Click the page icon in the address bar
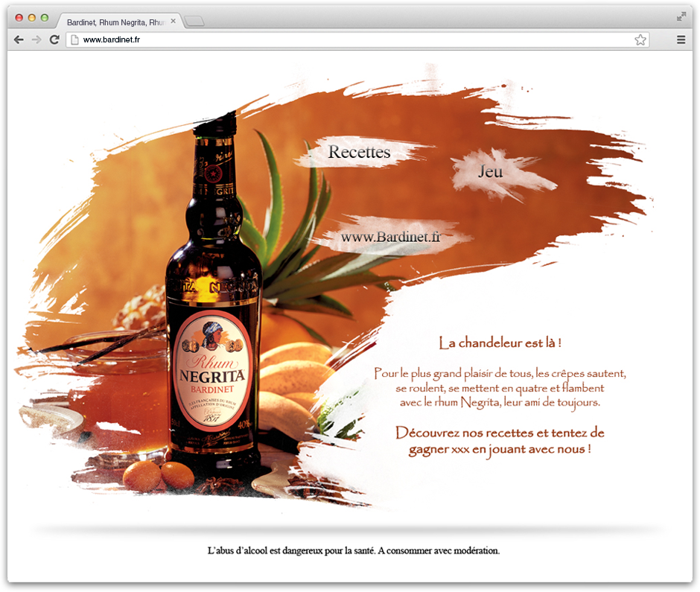Viewport: 700px width, 592px height. pos(74,40)
